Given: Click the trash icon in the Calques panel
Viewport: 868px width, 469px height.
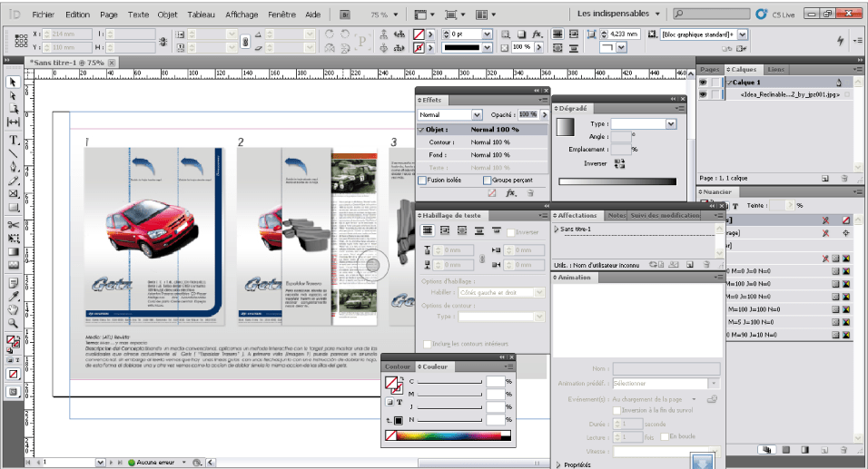Looking at the screenshot, I should pos(844,178).
